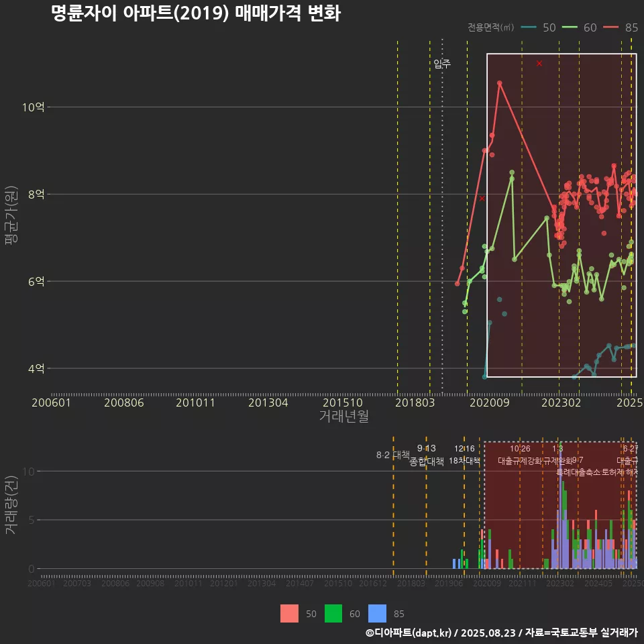This screenshot has height=644, width=644.
Task: Click the 12·16 policy date label
Action: point(464,449)
